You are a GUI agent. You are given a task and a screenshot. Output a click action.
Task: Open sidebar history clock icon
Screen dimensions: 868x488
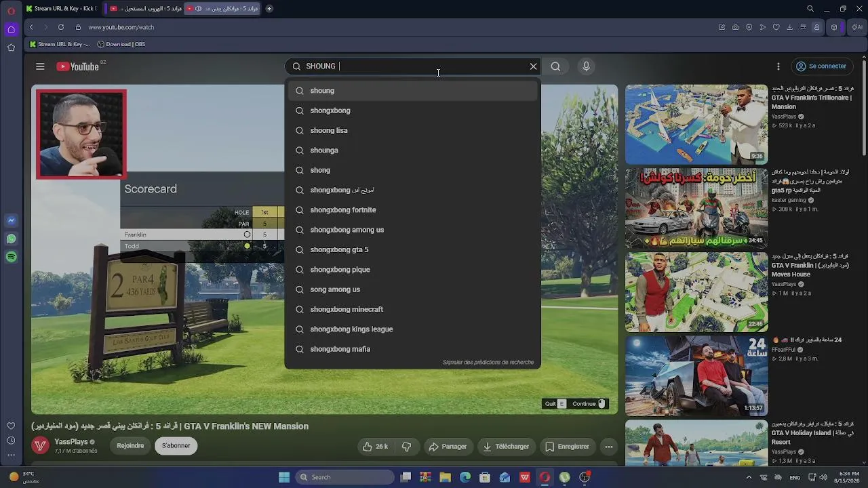tap(11, 440)
